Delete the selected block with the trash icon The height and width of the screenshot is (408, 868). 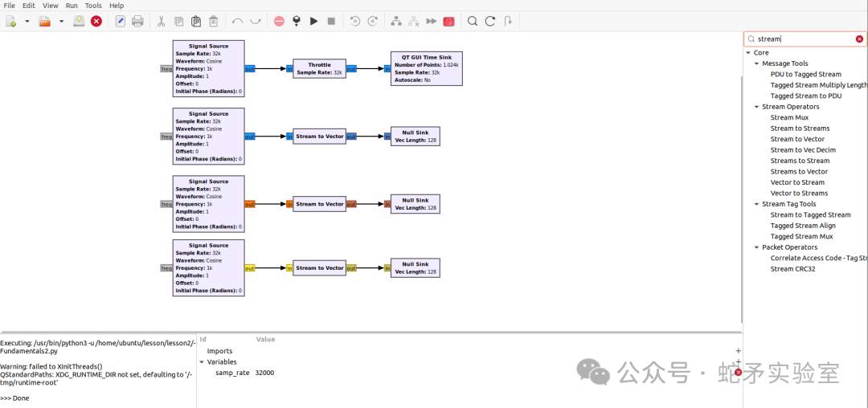click(213, 22)
